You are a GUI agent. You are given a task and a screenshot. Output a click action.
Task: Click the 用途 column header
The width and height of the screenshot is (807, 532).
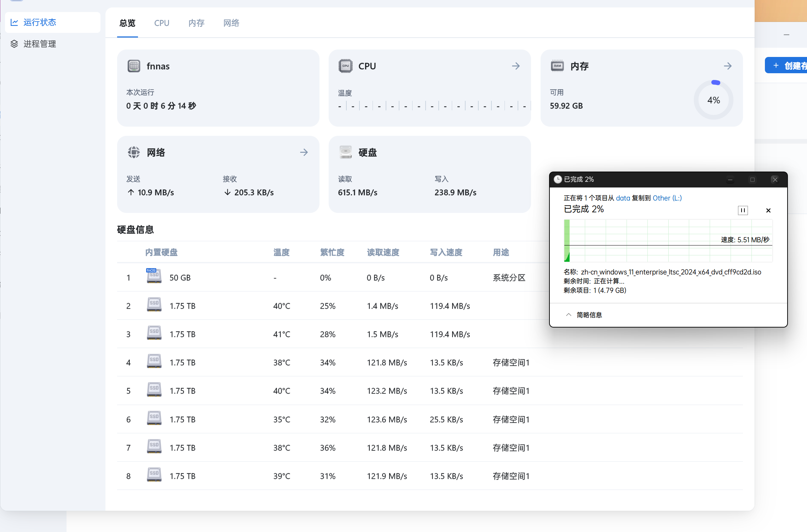click(x=501, y=253)
